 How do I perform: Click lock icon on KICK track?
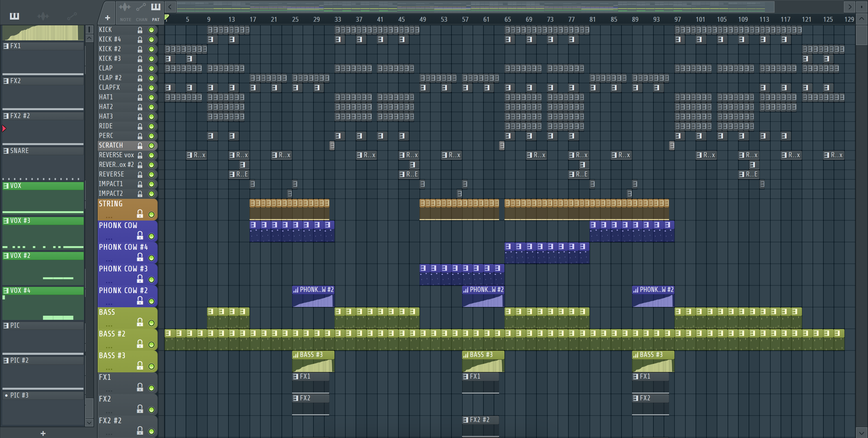(140, 30)
